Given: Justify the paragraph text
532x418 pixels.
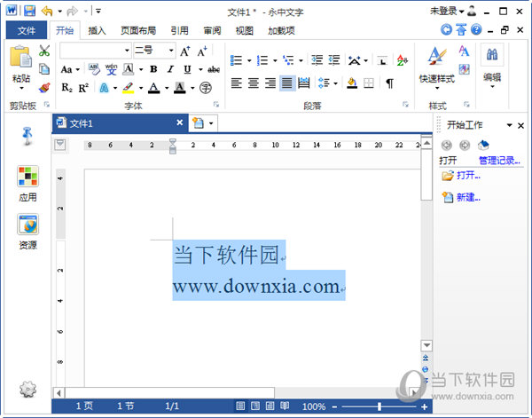Looking at the screenshot, I should pyautogui.click(x=287, y=83).
